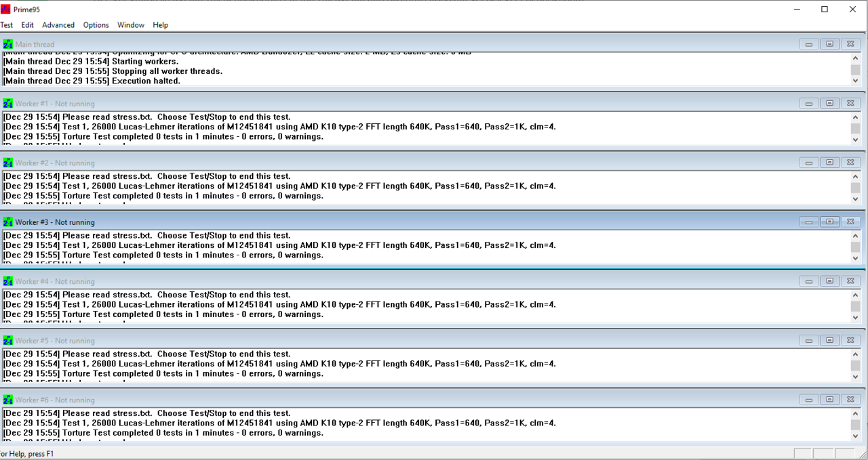Minimize the Worker #4 child window
The height and width of the screenshot is (460, 868).
click(809, 281)
